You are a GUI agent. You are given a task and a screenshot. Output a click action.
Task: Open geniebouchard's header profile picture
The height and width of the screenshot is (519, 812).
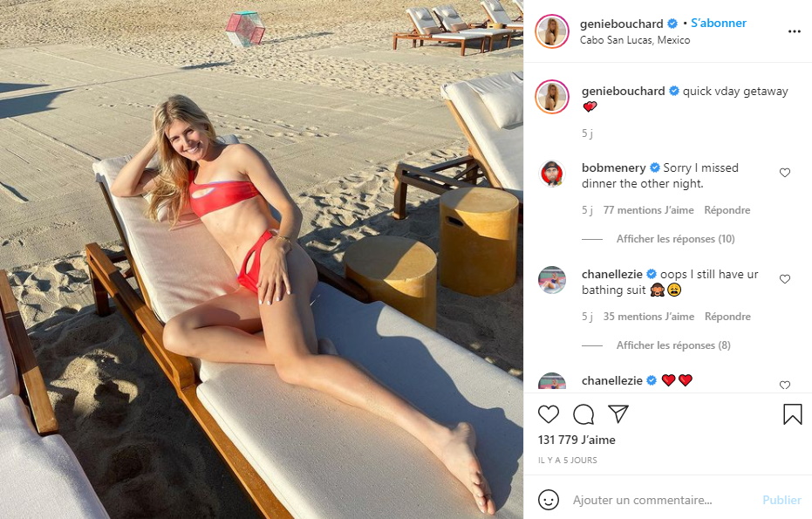coord(552,31)
